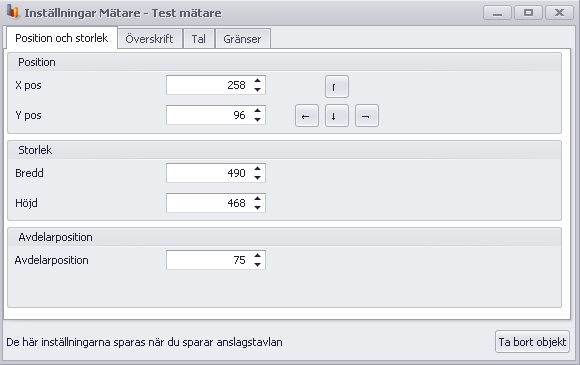The image size is (580, 365).
Task: Increase Avdelarposition value with up spinner
Action: 257,255
